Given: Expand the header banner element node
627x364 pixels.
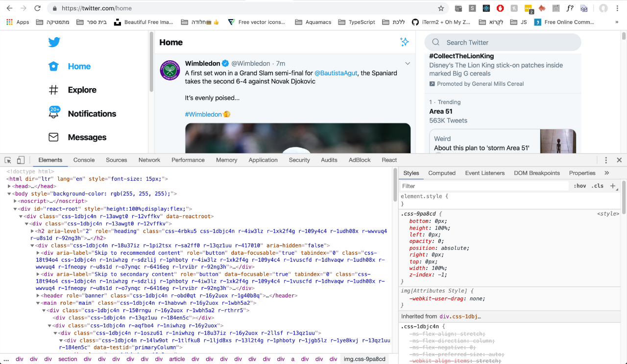Looking at the screenshot, I should click(38, 295).
